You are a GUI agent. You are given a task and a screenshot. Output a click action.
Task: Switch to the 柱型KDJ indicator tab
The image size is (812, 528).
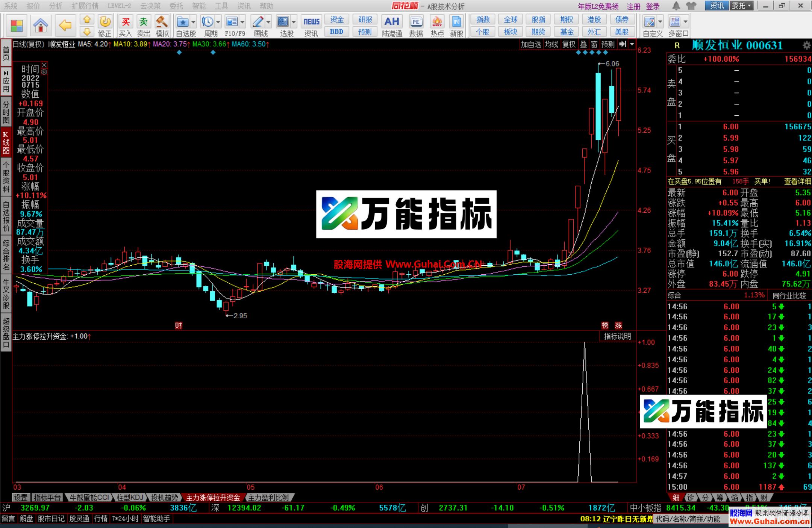130,497
